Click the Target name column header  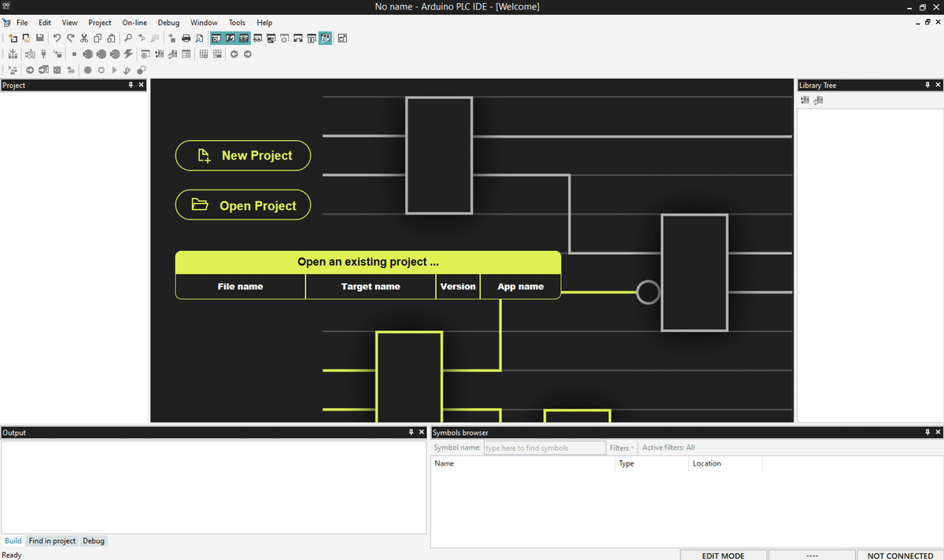(371, 286)
